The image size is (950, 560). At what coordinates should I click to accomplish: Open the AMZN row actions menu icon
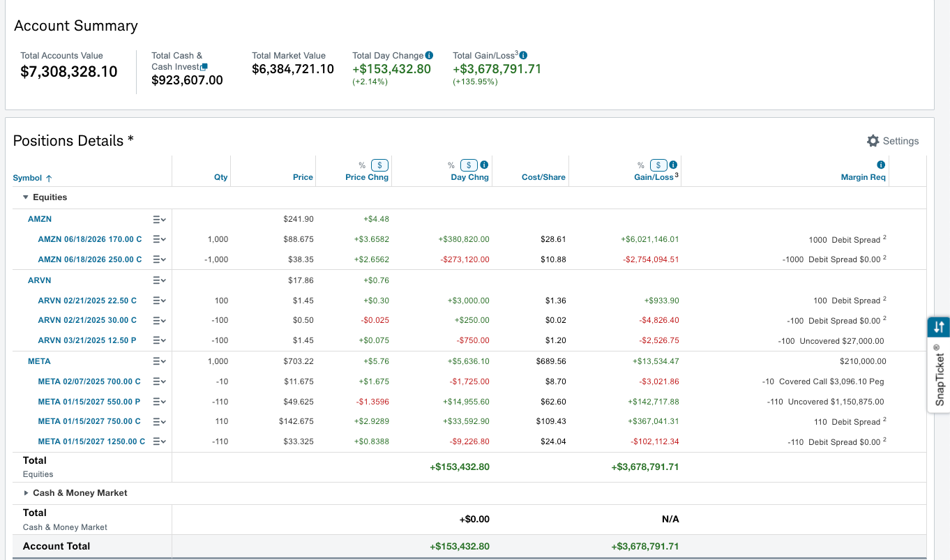tap(160, 219)
